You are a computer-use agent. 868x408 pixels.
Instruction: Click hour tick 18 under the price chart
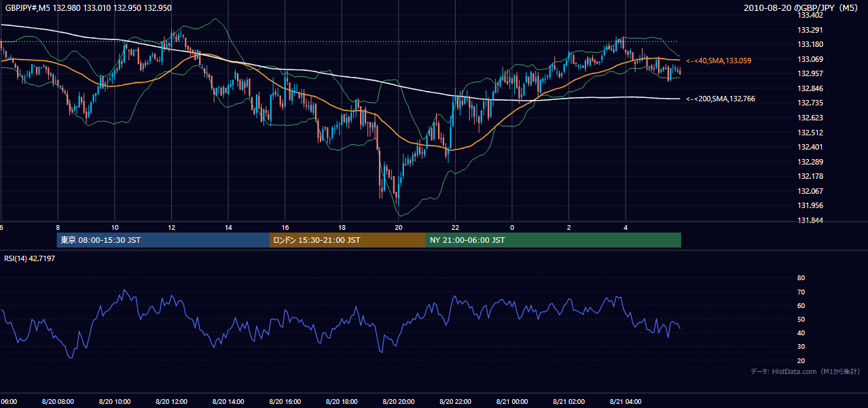pos(342,228)
